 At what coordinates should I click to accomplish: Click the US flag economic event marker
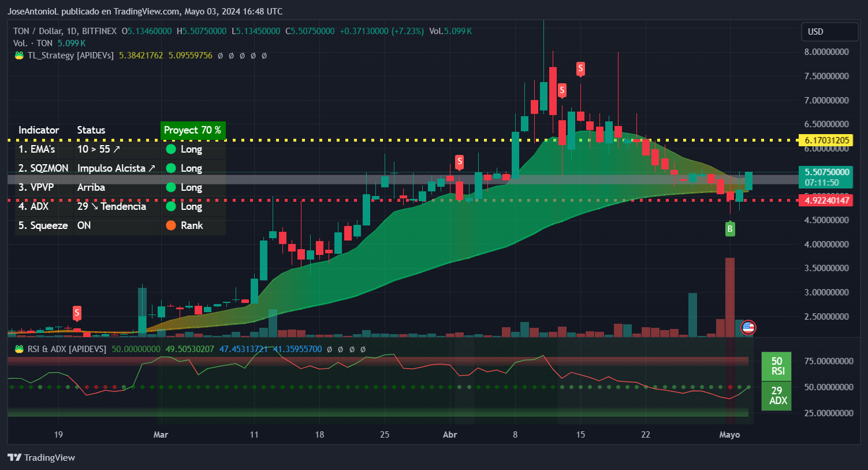[748, 327]
